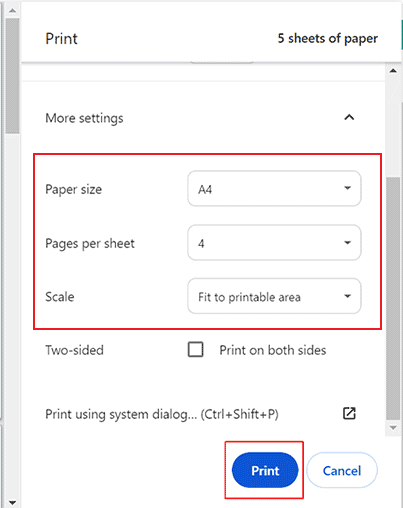Open the Paper size dropdown
This screenshot has height=508, width=403.
[x=274, y=189]
